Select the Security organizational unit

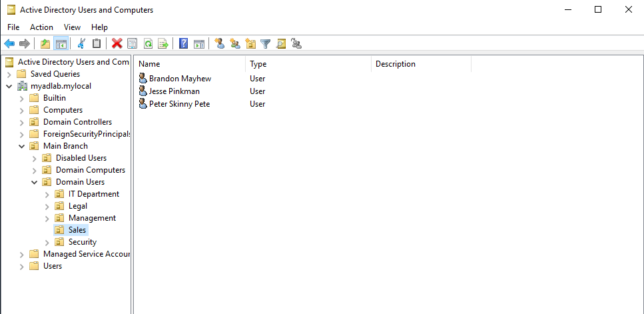(82, 242)
